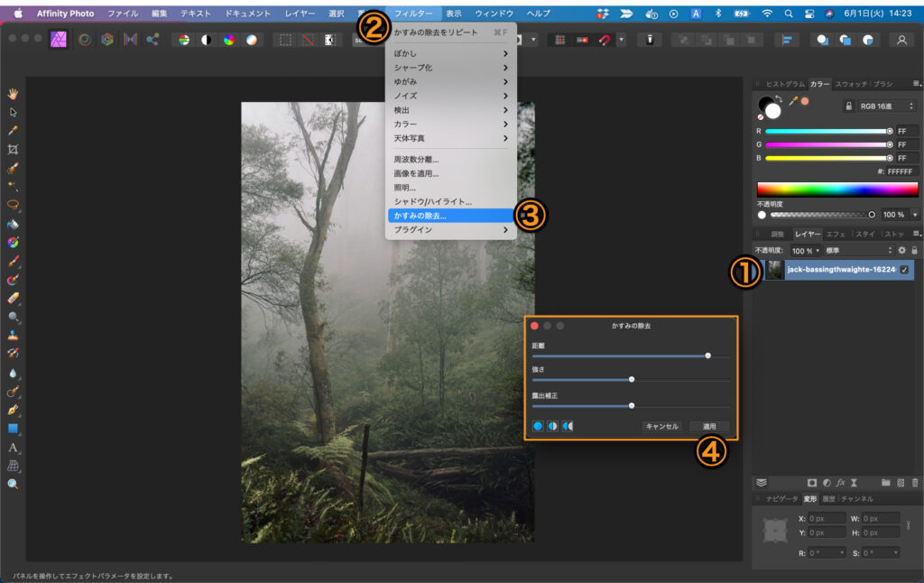Select the Crop tool in left toolbar
This screenshot has width=924, height=583.
tap(13, 149)
